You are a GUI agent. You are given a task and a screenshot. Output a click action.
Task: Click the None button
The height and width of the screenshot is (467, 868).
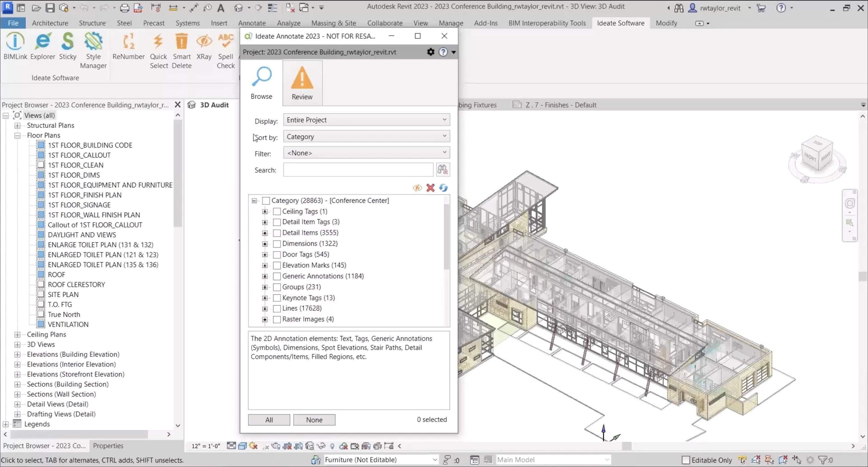click(314, 420)
